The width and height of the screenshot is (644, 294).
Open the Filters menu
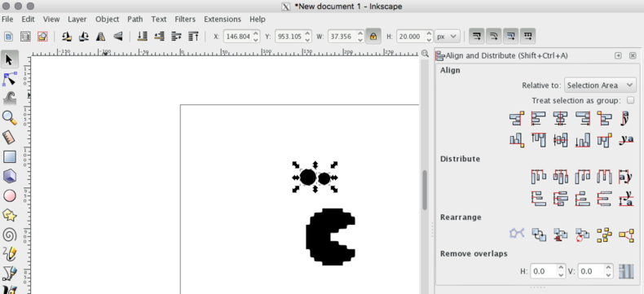tap(185, 20)
